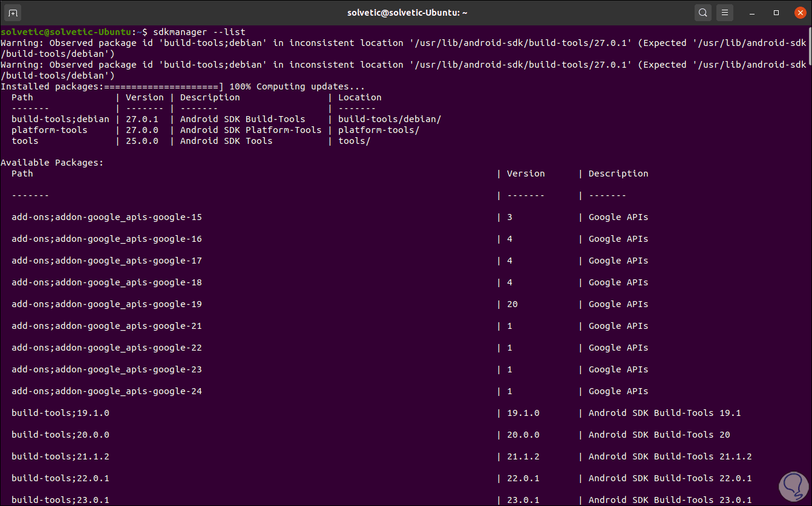Click 'Android SDK Build-Tools 21.1.2' description

click(670, 456)
